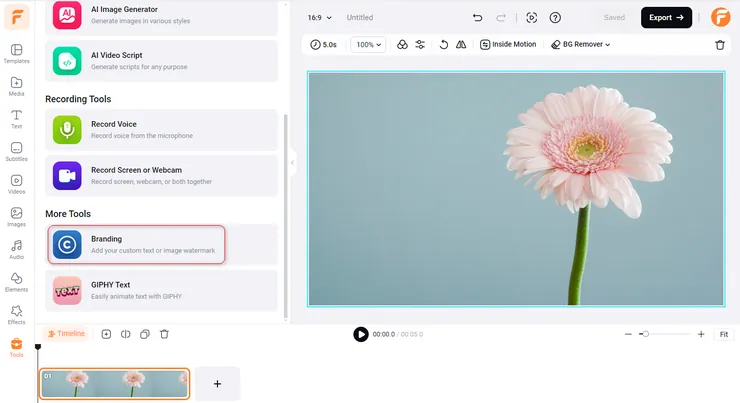Expand the BG Remover dropdown
The image size is (740, 403).
[581, 45]
